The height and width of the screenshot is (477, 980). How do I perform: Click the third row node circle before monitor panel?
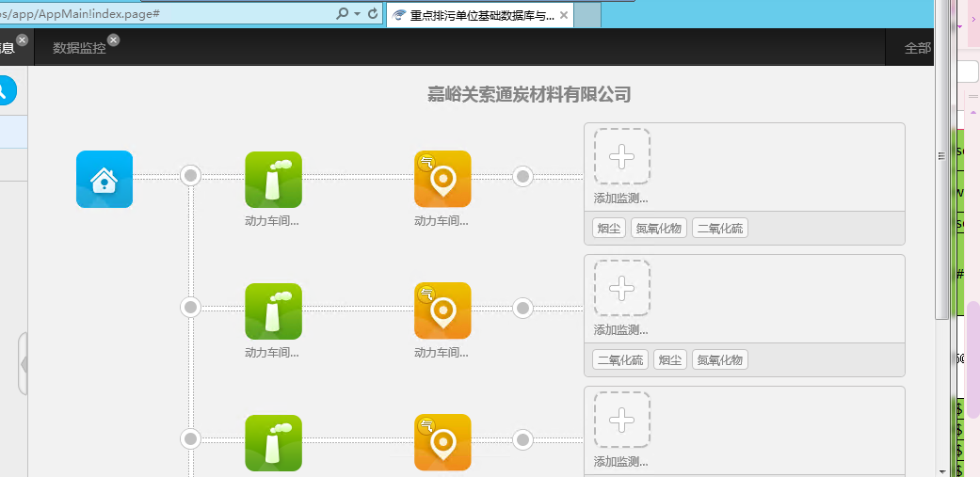522,439
